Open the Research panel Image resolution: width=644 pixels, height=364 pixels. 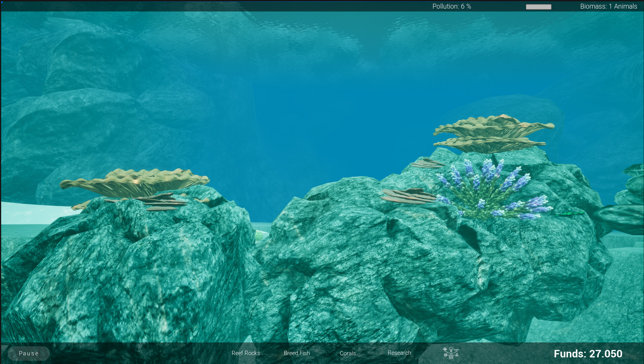coord(399,353)
